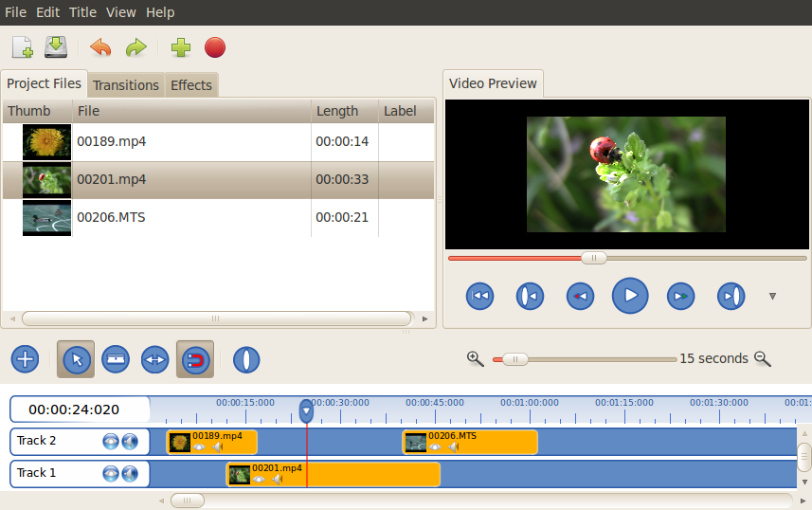Click the red Export Video button
The height and width of the screenshot is (510, 812).
(x=215, y=46)
